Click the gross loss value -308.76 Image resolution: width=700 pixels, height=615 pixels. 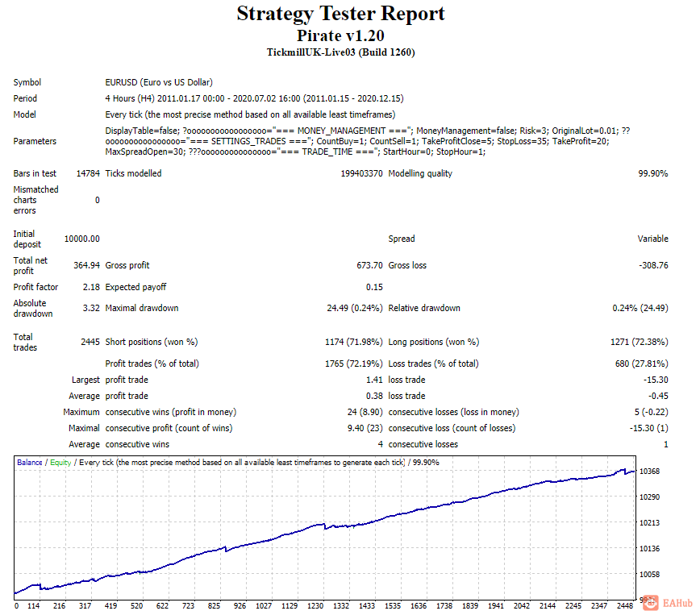click(653, 265)
